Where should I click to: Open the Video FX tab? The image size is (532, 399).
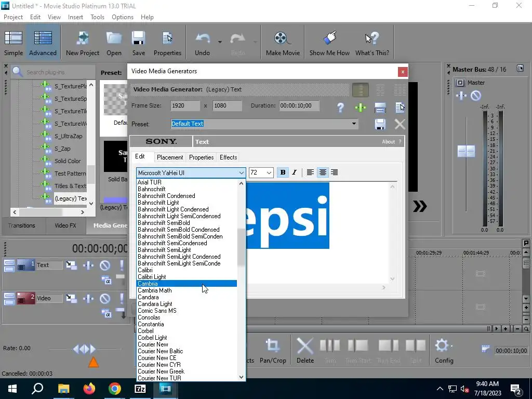pyautogui.click(x=65, y=225)
